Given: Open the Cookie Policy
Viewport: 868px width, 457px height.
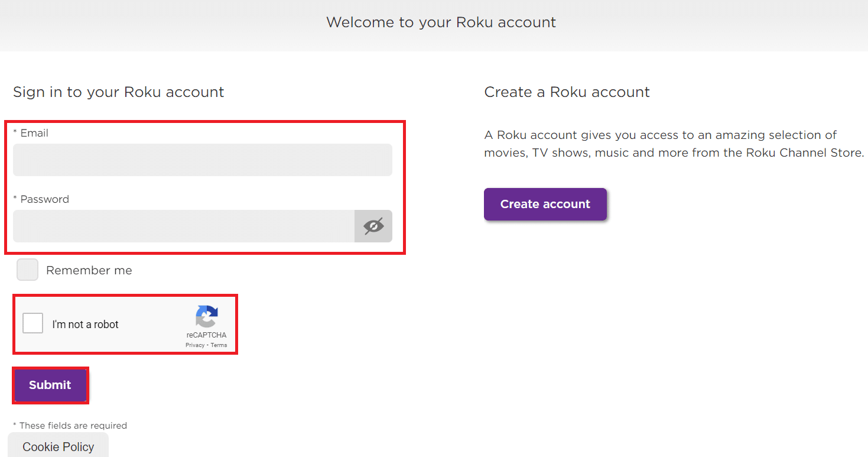Looking at the screenshot, I should pyautogui.click(x=58, y=446).
